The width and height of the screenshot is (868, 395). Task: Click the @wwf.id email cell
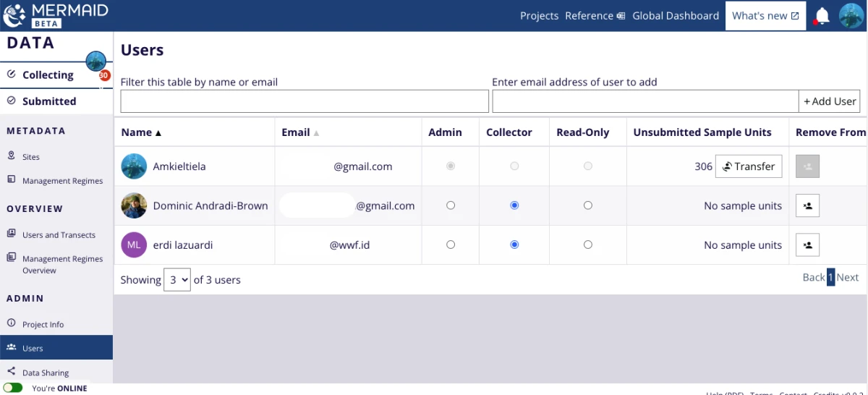click(349, 245)
